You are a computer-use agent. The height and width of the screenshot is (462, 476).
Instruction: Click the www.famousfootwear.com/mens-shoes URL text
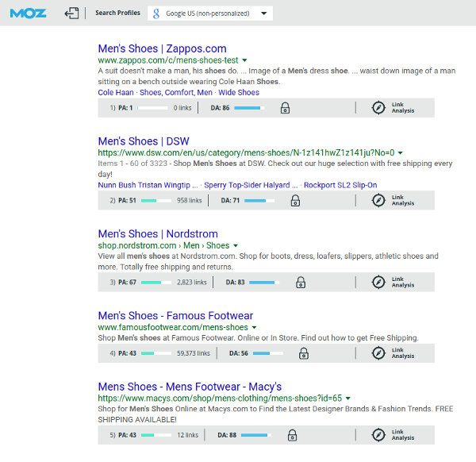click(x=173, y=327)
